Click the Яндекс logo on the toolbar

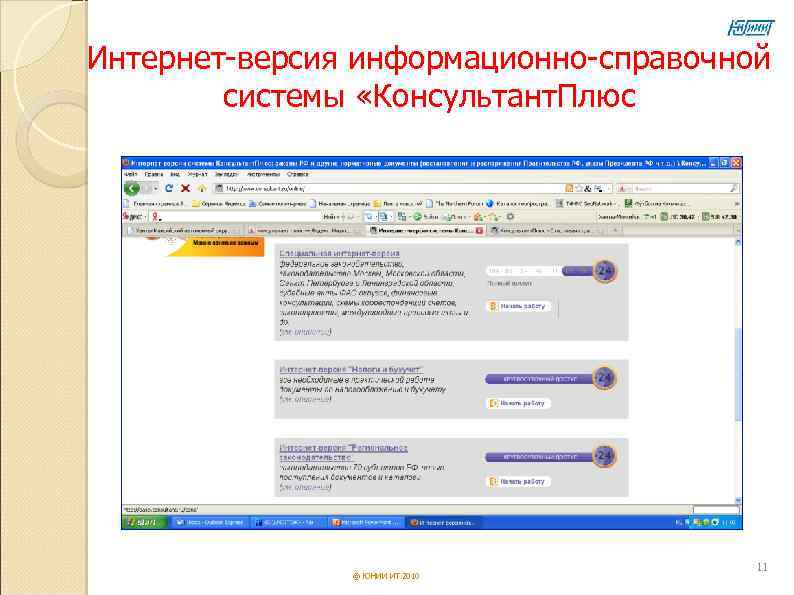click(x=133, y=217)
